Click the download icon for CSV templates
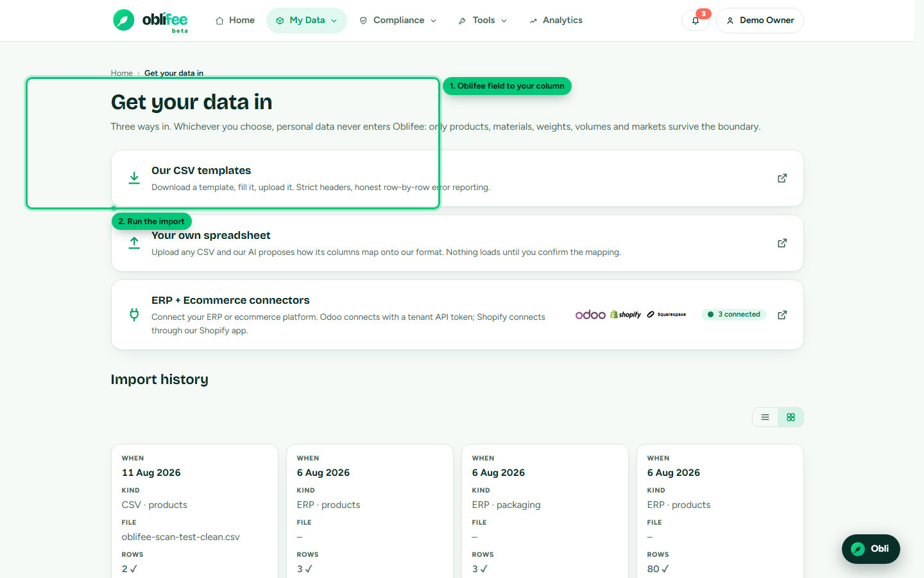 click(x=134, y=178)
